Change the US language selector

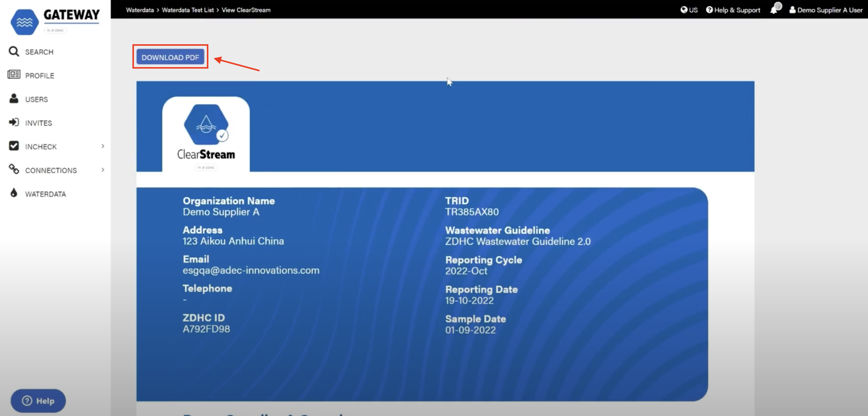[693, 10]
